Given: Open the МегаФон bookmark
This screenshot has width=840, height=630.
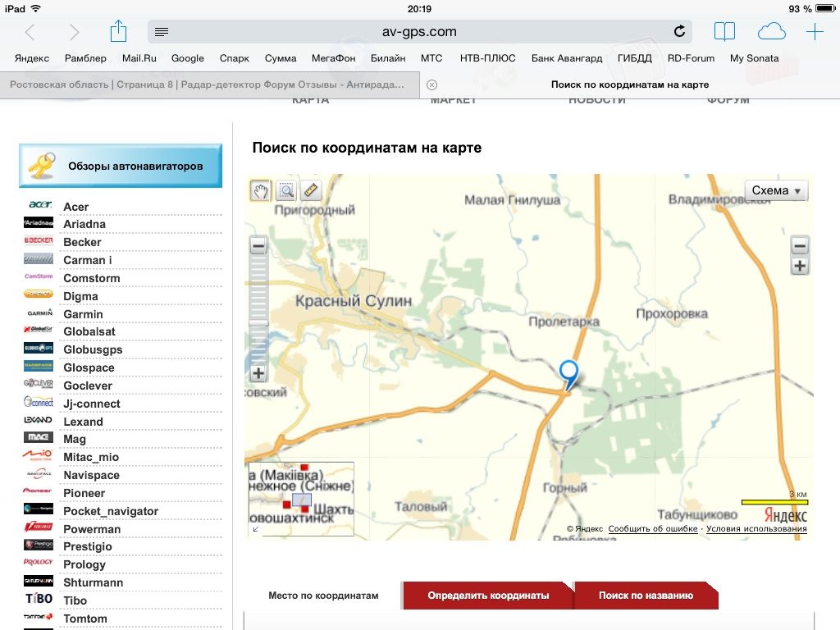Looking at the screenshot, I should 334,58.
